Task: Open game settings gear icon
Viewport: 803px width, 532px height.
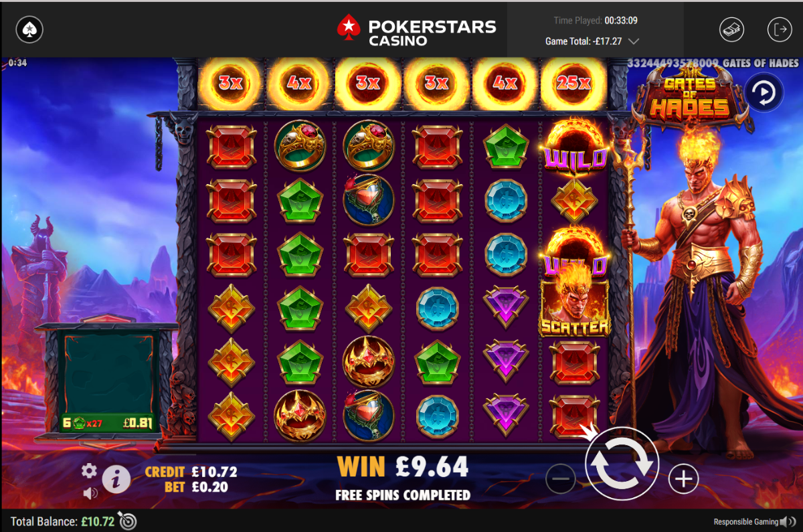Action: coord(89,470)
